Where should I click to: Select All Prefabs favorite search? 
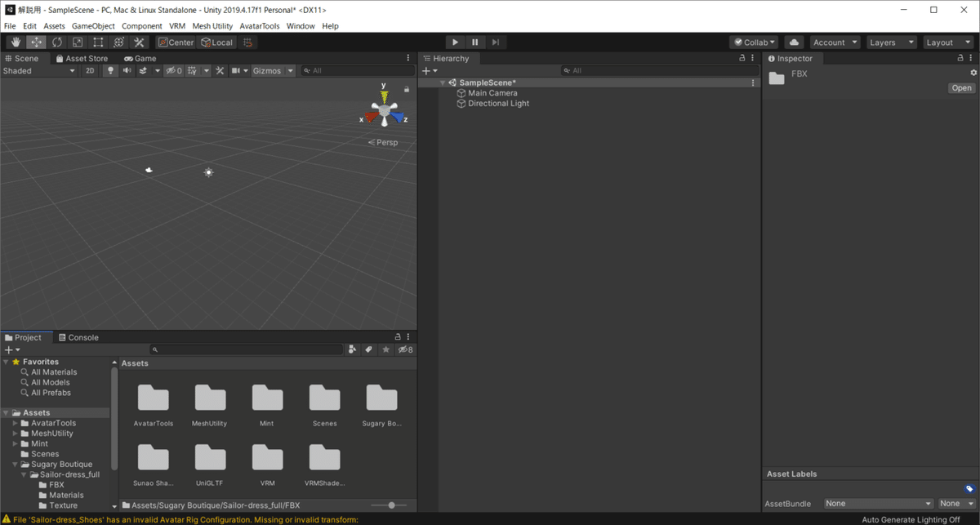[51, 393]
